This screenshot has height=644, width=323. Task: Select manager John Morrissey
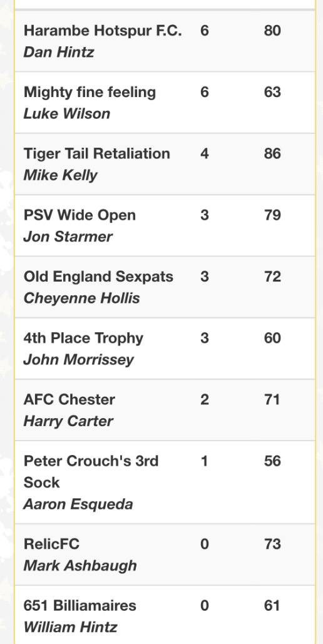coord(78,360)
